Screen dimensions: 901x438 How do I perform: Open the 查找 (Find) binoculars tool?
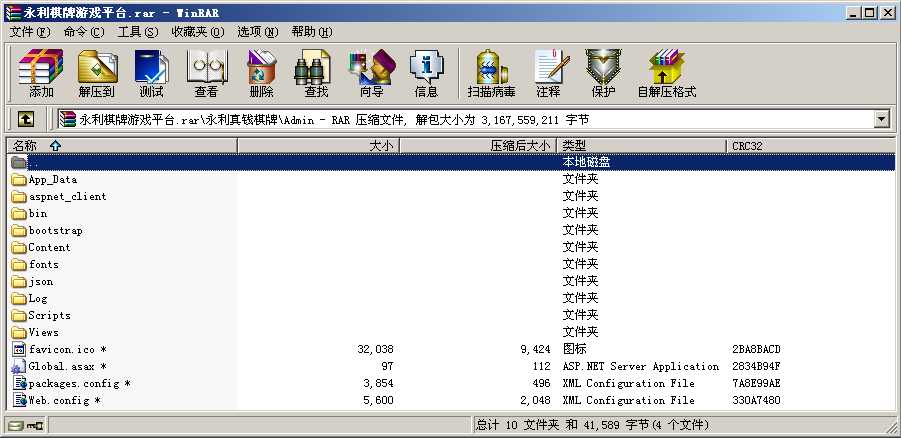point(315,73)
